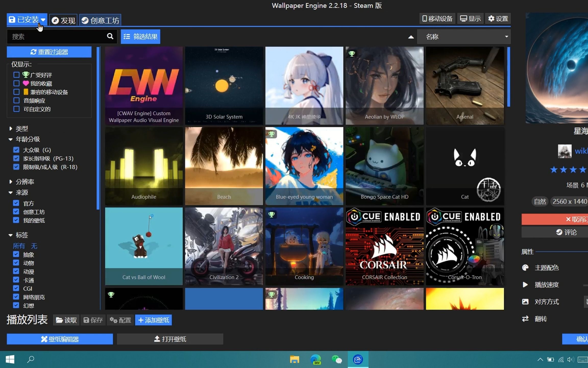The height and width of the screenshot is (368, 588).
Task: Click the search magnifier icon
Action: click(110, 36)
